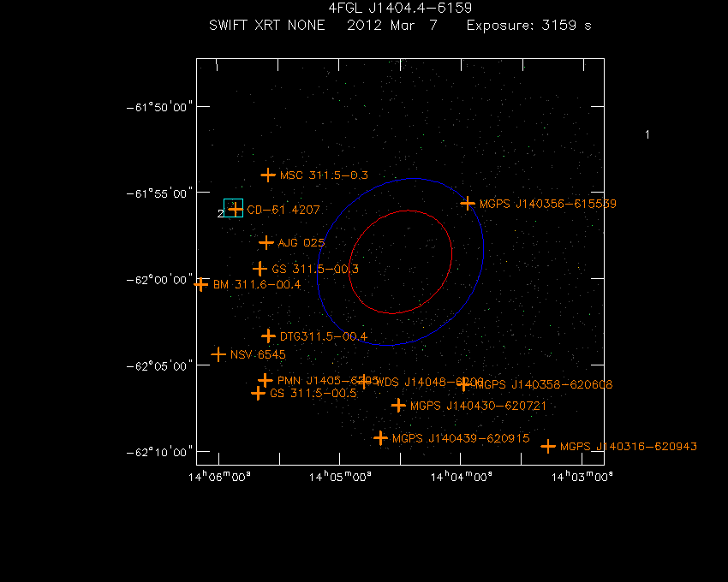Viewport: 728px width, 582px height.
Task: Click the Exposure: 3159 s text
Action: coord(528,25)
